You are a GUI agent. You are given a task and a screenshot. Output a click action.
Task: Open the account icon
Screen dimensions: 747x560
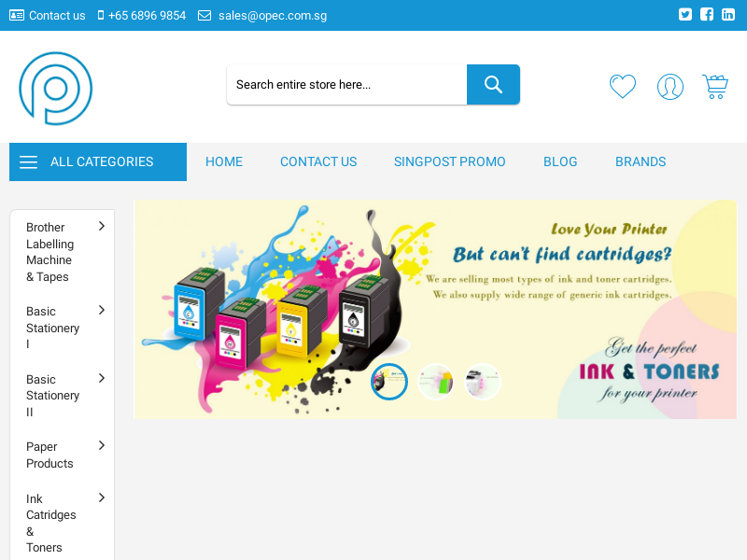click(670, 86)
